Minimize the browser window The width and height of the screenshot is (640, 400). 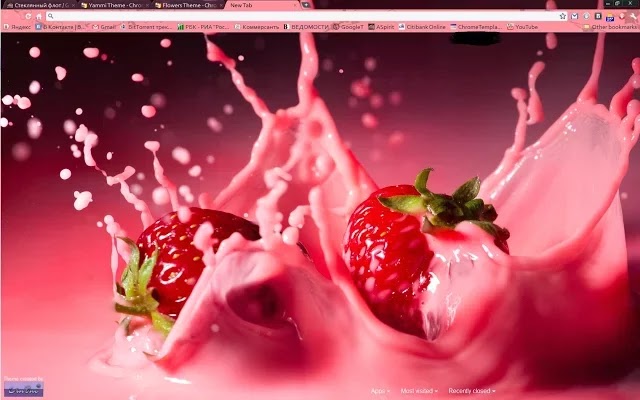pos(608,3)
